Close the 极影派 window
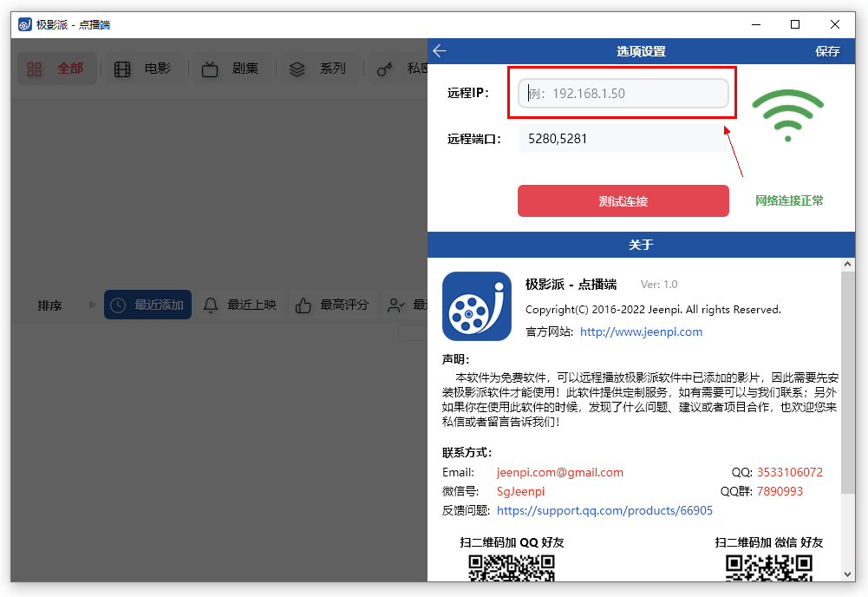 tap(835, 24)
